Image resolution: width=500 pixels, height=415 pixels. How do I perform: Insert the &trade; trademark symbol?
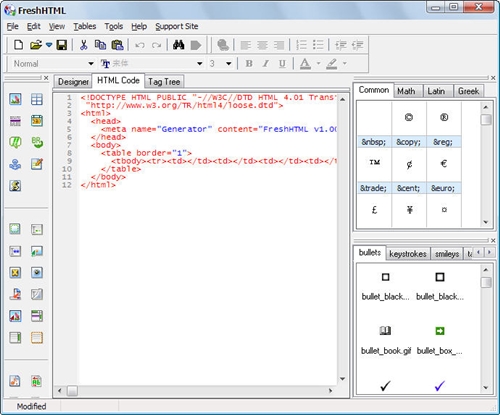pyautogui.click(x=374, y=171)
